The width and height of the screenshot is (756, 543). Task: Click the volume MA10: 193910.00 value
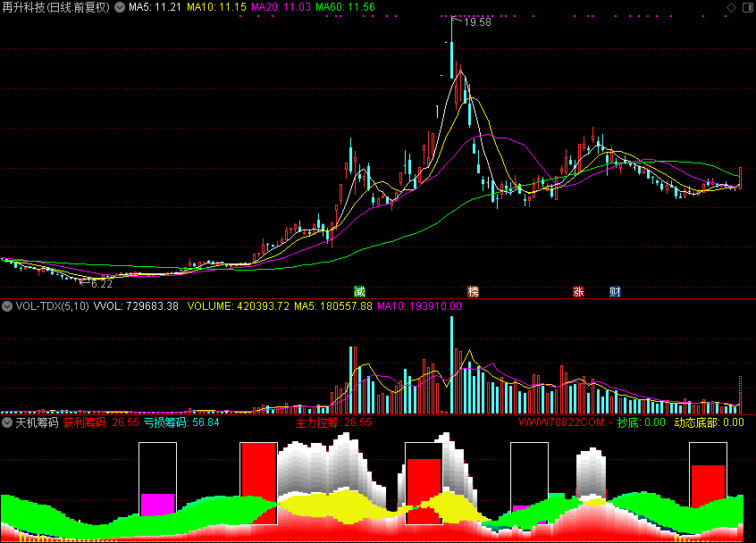[419, 306]
